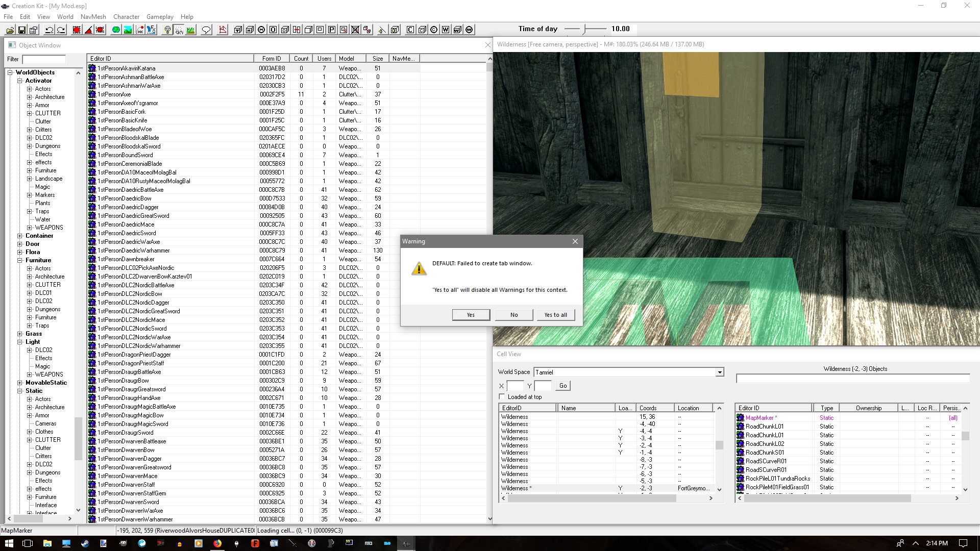Screen dimensions: 980x551
Task: Toggle the sky toolbar icon
Action: (179, 30)
